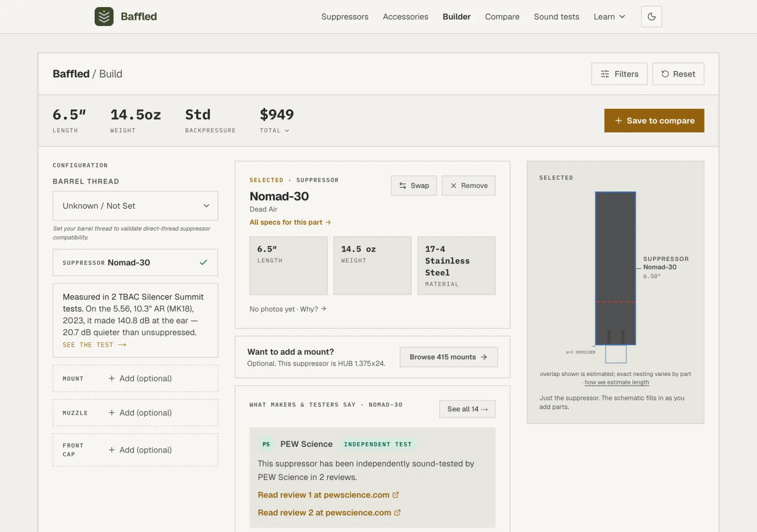
Task: Open the Sound tests nav item
Action: coord(556,17)
